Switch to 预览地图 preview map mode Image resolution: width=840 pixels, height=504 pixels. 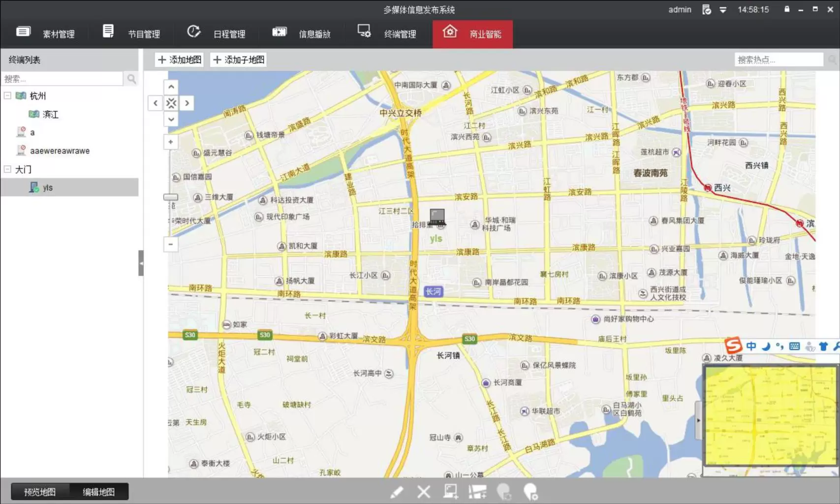(x=40, y=492)
